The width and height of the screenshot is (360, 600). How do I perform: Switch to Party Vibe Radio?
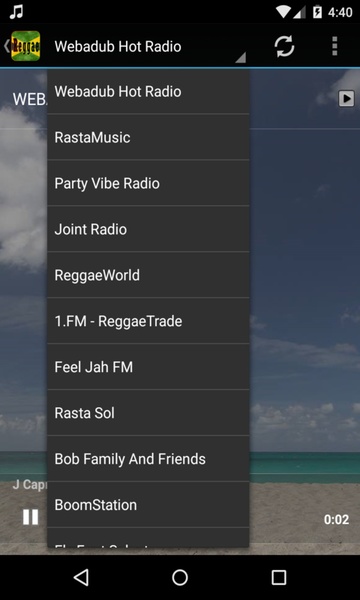point(148,183)
